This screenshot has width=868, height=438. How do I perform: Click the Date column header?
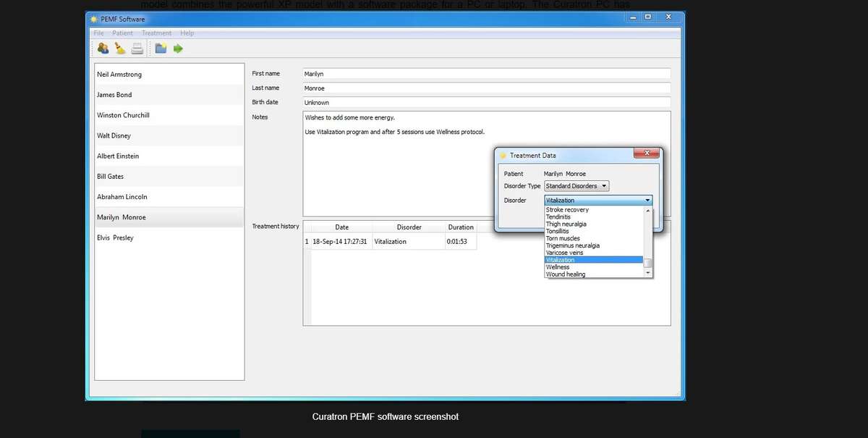341,227
